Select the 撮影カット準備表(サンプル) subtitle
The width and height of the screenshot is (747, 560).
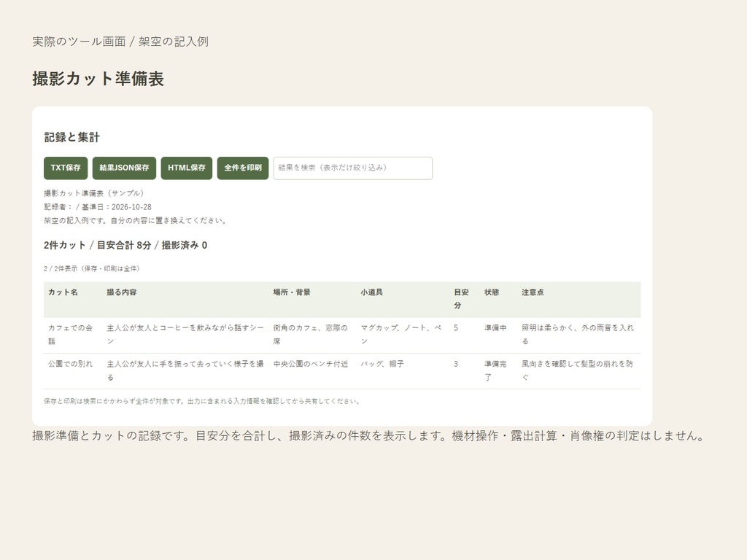point(94,193)
